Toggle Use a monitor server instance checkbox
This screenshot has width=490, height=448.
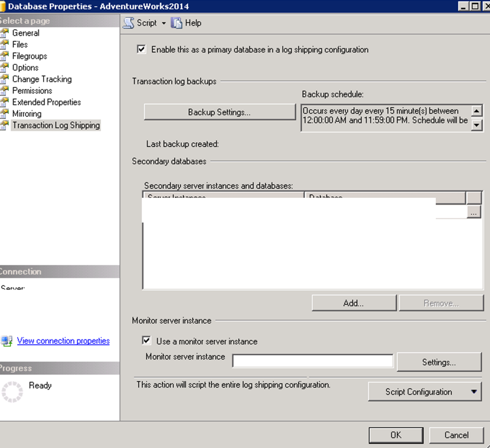[146, 340]
